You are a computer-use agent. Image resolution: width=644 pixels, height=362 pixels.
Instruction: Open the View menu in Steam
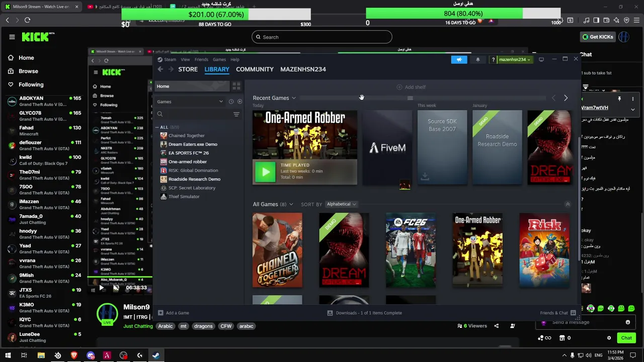185,59
